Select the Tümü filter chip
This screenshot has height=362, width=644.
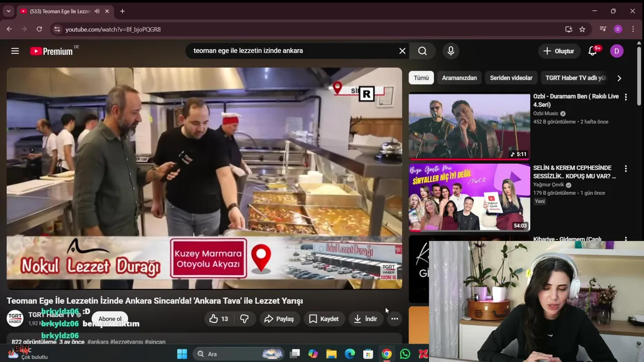(x=421, y=78)
